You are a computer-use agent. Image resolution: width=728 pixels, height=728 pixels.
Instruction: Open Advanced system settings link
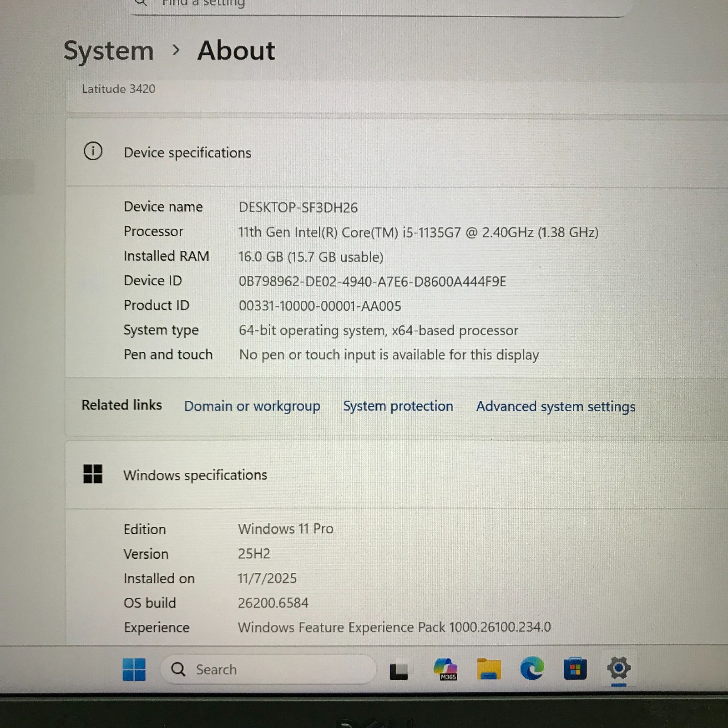[556, 406]
